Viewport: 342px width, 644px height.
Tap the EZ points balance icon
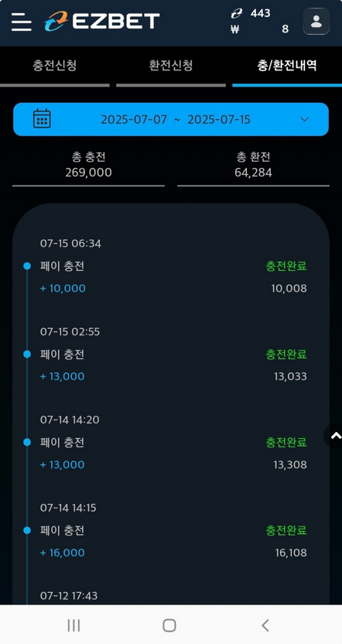(x=236, y=14)
